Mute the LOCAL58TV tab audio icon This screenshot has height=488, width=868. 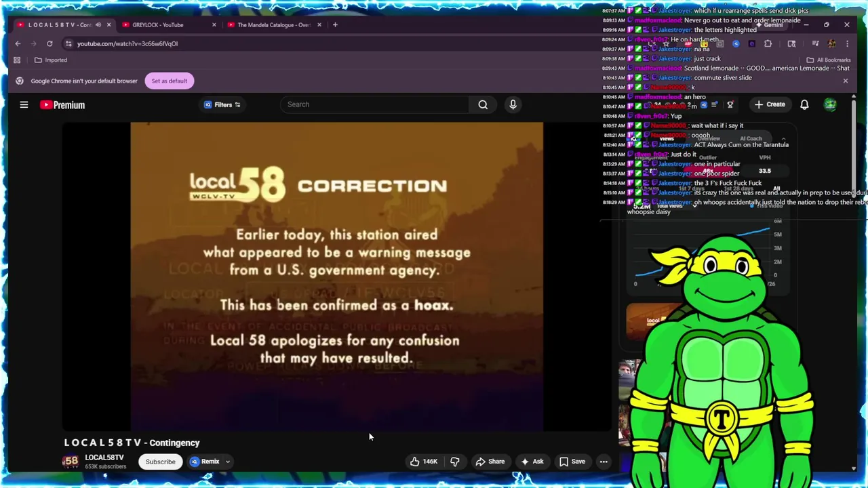point(98,25)
